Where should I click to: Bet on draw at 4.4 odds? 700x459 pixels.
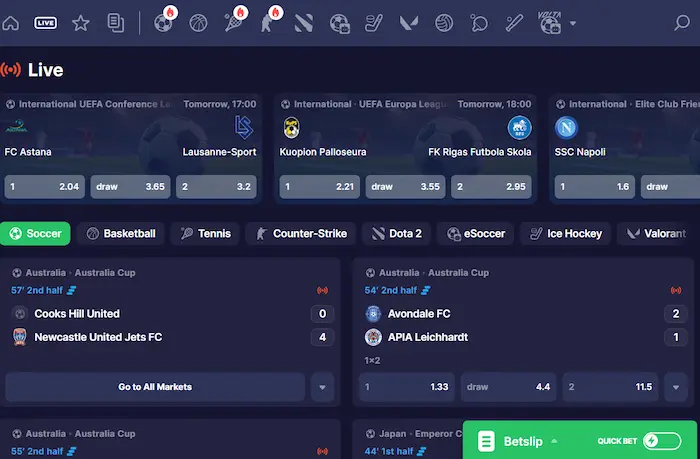[508, 387]
